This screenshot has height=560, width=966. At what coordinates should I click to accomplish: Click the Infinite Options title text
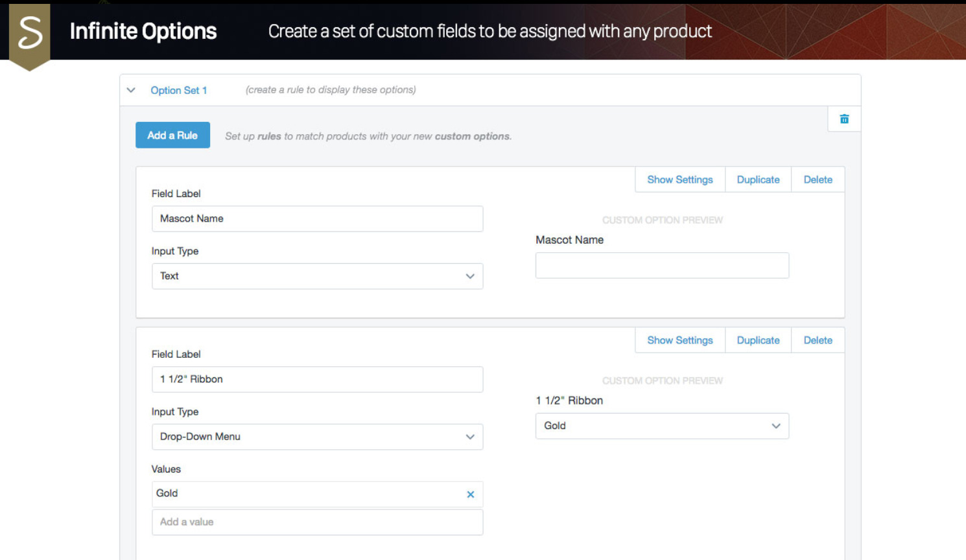[143, 31]
